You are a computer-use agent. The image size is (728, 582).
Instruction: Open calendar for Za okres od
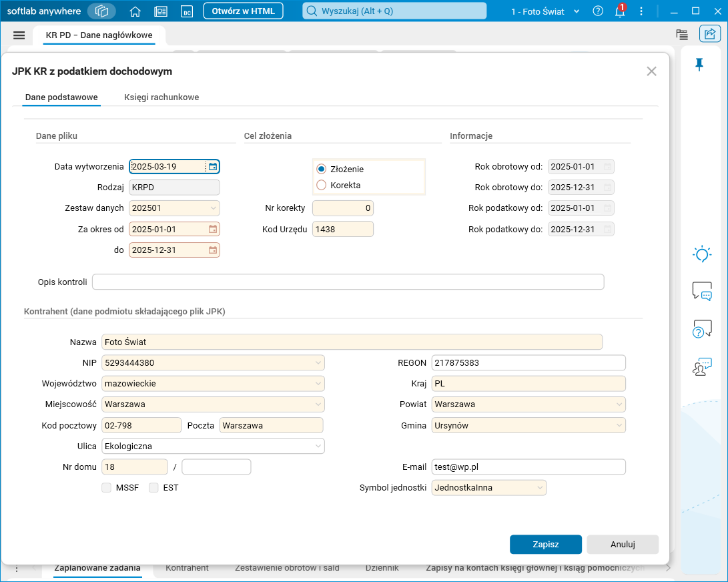click(213, 229)
